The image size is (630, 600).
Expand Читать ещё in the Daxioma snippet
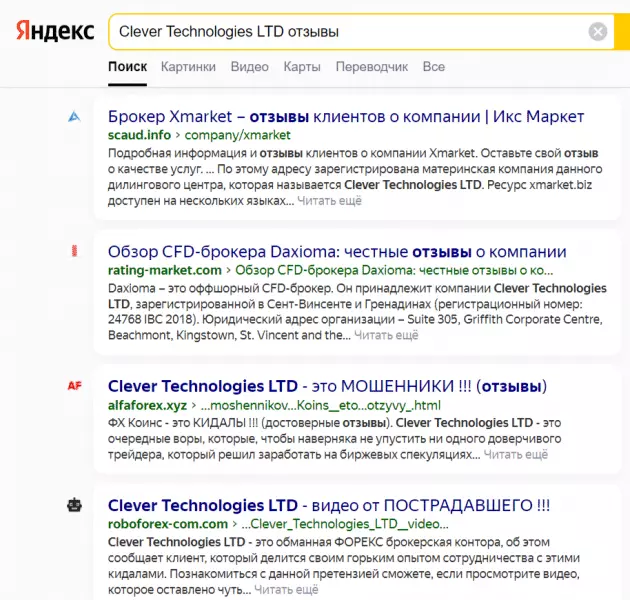(386, 335)
